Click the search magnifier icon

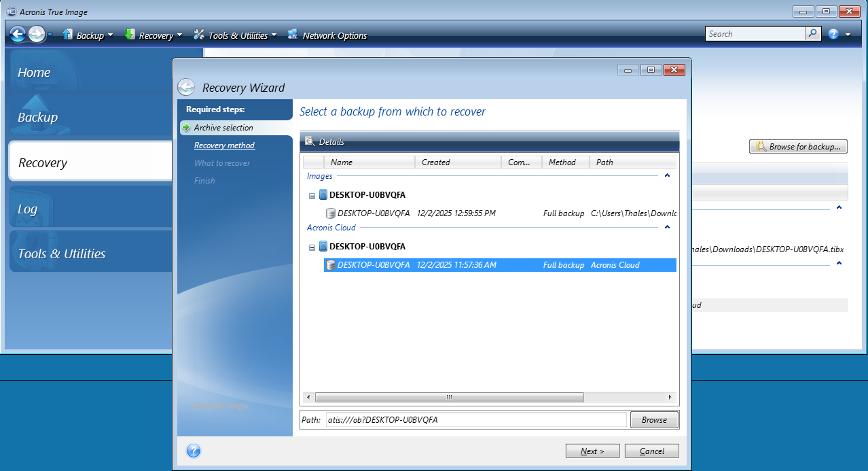(812, 33)
